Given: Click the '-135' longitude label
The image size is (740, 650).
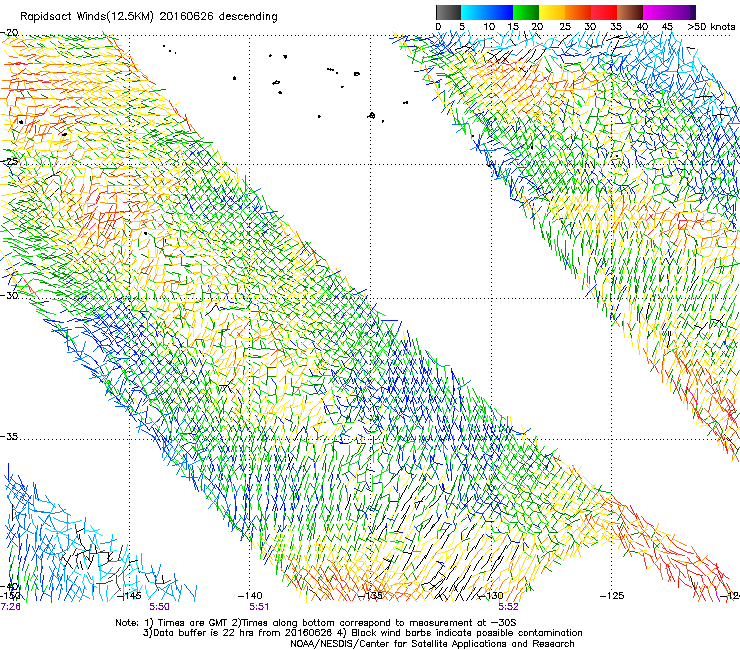Looking at the screenshot, I should tap(370, 596).
